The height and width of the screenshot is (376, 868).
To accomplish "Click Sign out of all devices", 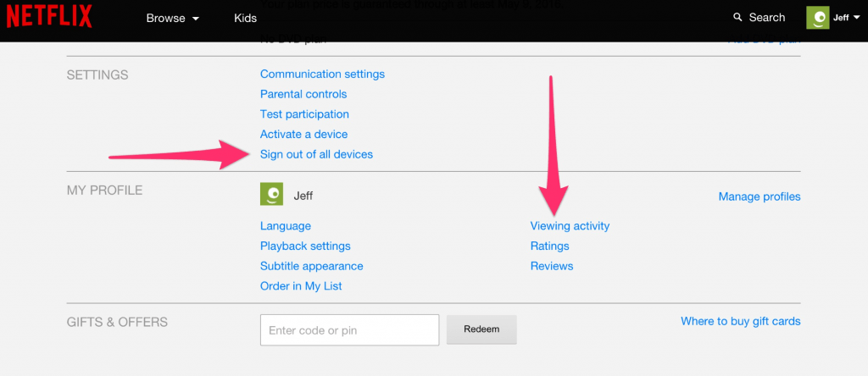I will 317,154.
